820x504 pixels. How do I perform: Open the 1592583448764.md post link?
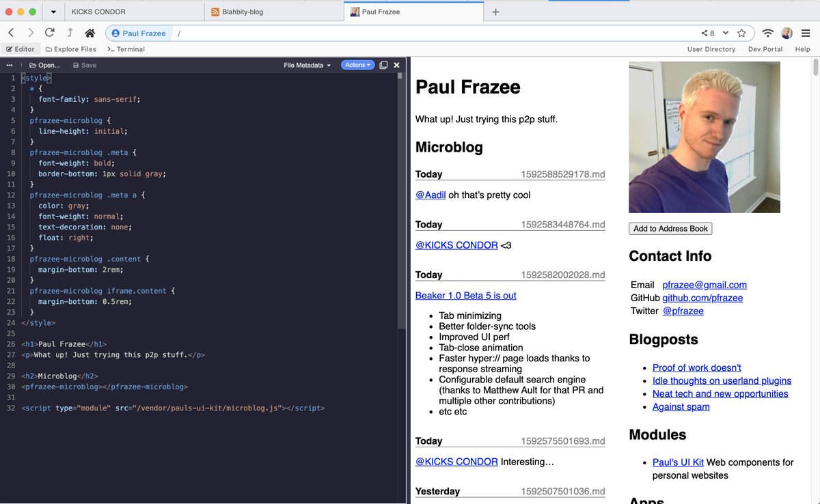[x=563, y=225]
